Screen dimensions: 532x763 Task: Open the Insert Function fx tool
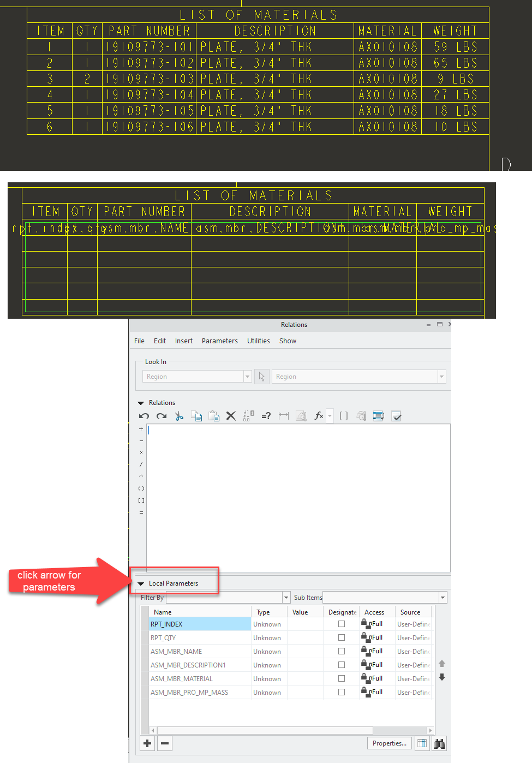319,416
